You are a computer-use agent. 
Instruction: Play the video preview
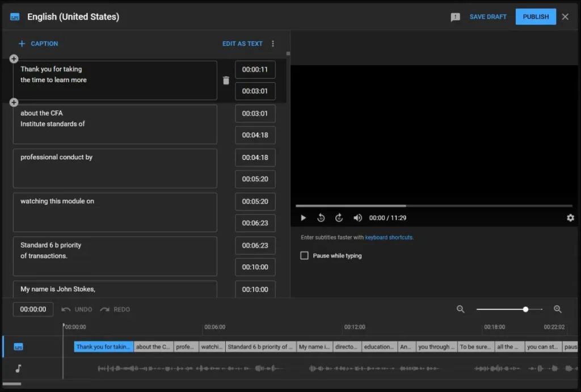303,218
